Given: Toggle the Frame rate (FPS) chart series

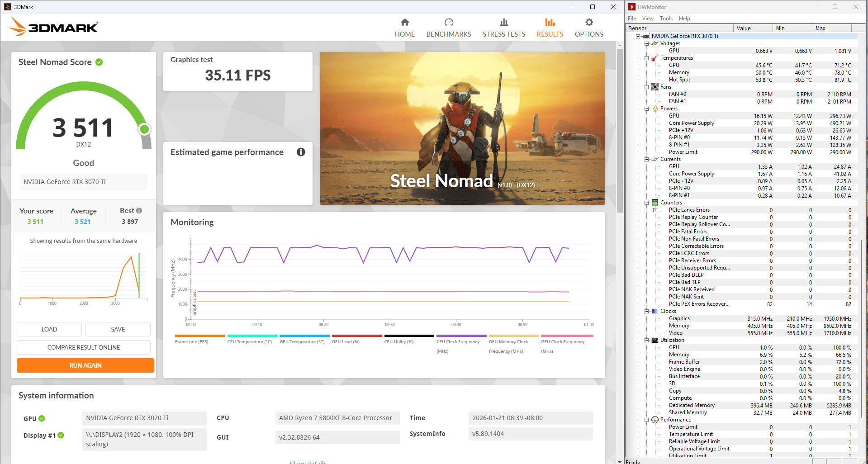Looking at the screenshot, I should pos(200,339).
